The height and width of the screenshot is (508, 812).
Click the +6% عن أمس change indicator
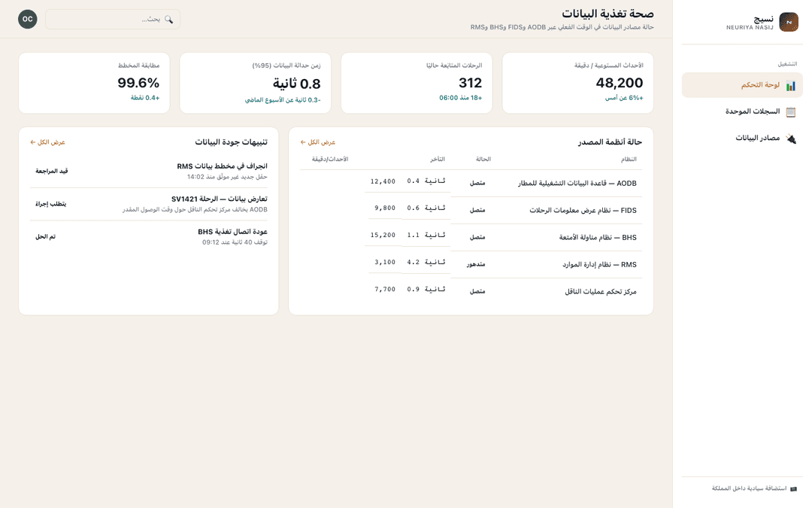coord(624,98)
